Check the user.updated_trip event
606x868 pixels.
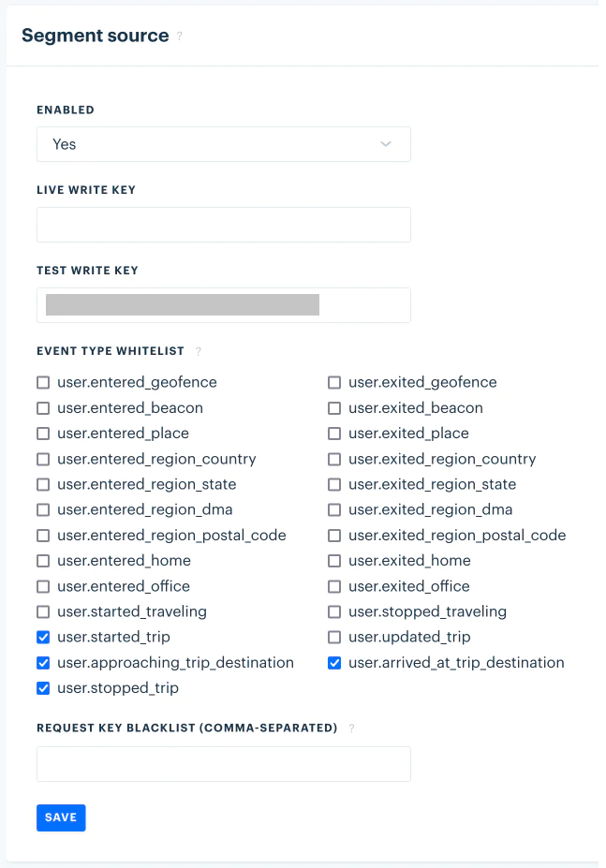click(x=334, y=637)
